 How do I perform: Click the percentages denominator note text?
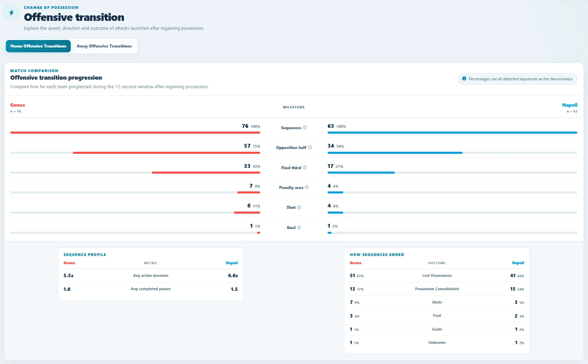pyautogui.click(x=521, y=79)
